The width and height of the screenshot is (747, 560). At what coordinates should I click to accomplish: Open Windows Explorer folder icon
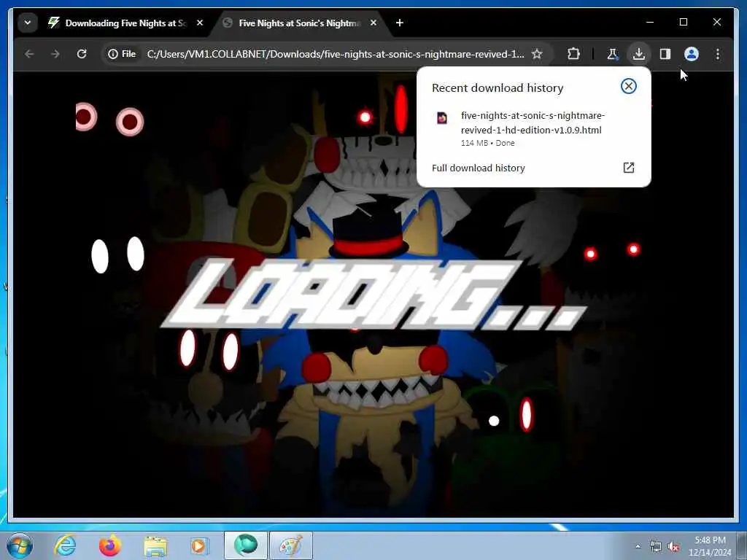[x=155, y=545]
